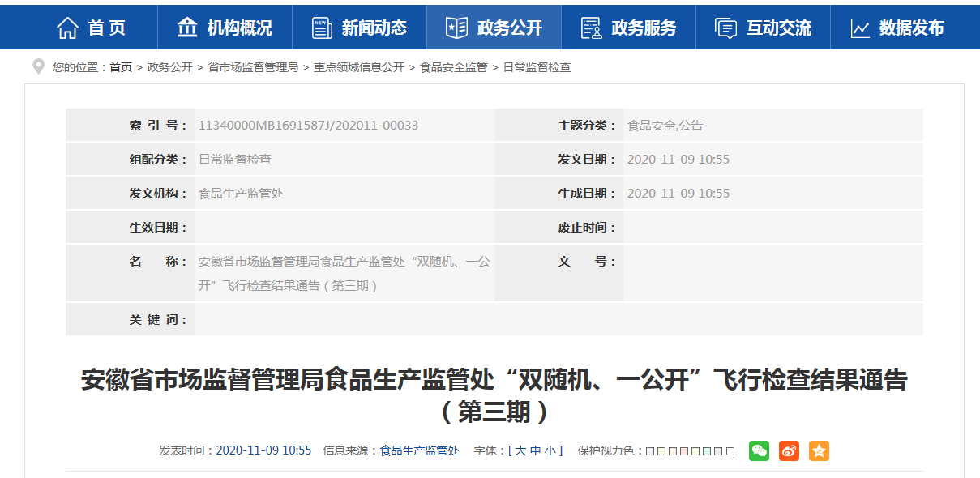Go to 新闻动态 in the navigation bar
The width and height of the screenshot is (980, 478).
coord(359,28)
